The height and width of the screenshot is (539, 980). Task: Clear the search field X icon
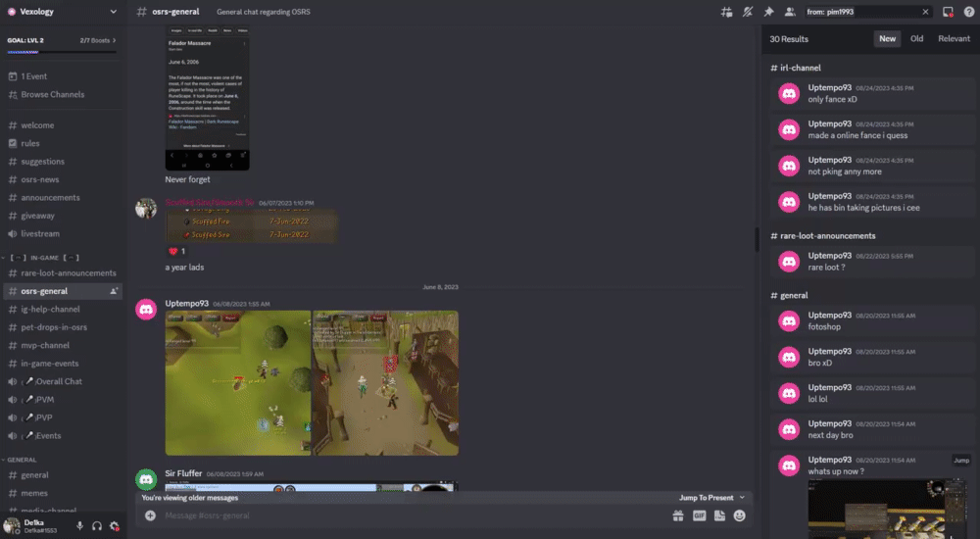coord(926,12)
